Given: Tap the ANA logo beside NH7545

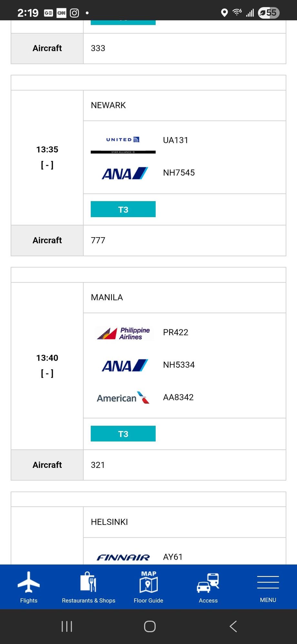Looking at the screenshot, I should tap(125, 173).
